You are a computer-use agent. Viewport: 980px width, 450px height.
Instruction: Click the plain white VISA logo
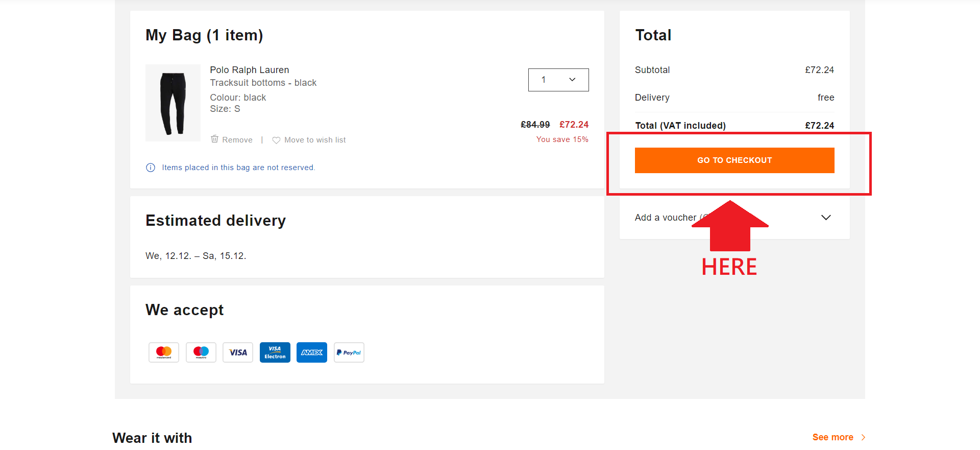238,352
